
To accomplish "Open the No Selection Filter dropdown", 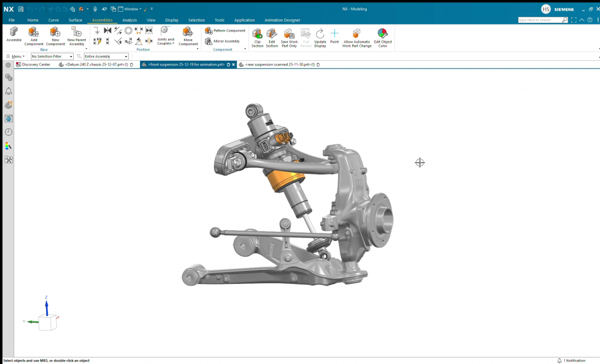I will (52, 56).
